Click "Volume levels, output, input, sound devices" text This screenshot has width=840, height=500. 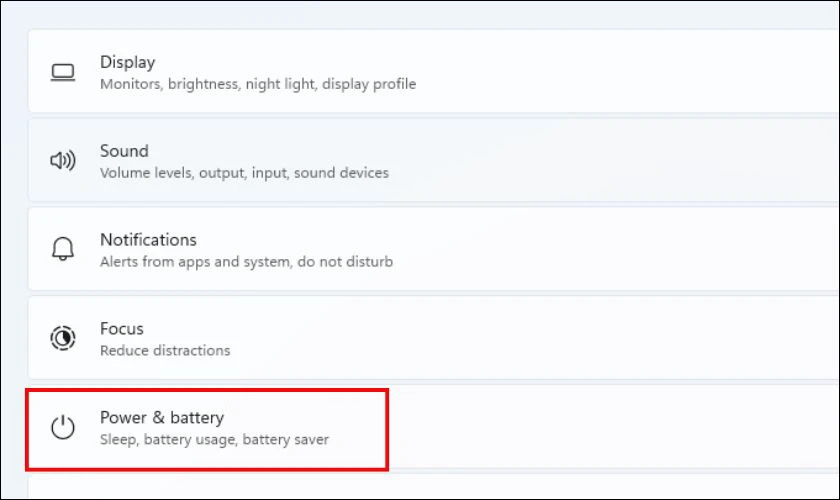pyautogui.click(x=244, y=173)
